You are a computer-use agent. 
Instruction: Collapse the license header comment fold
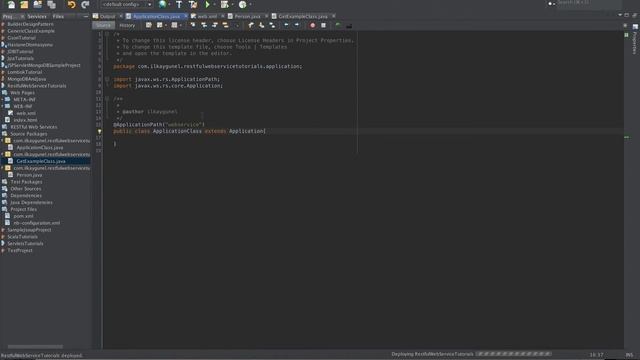(x=107, y=34)
